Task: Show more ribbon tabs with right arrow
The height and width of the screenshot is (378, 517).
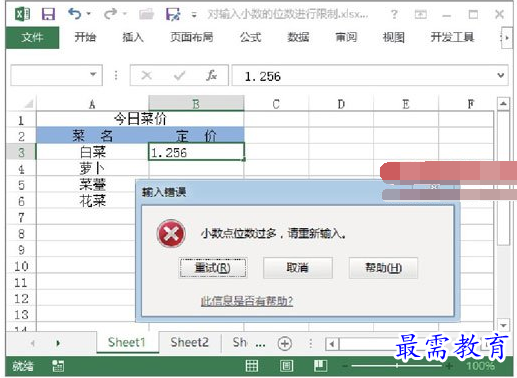Action: pos(507,38)
